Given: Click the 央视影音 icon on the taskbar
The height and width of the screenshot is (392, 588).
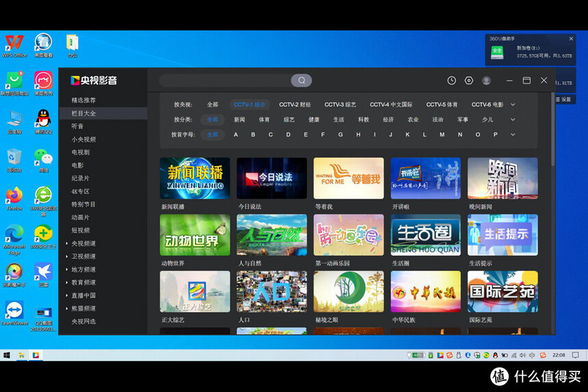Looking at the screenshot, I should point(36,355).
